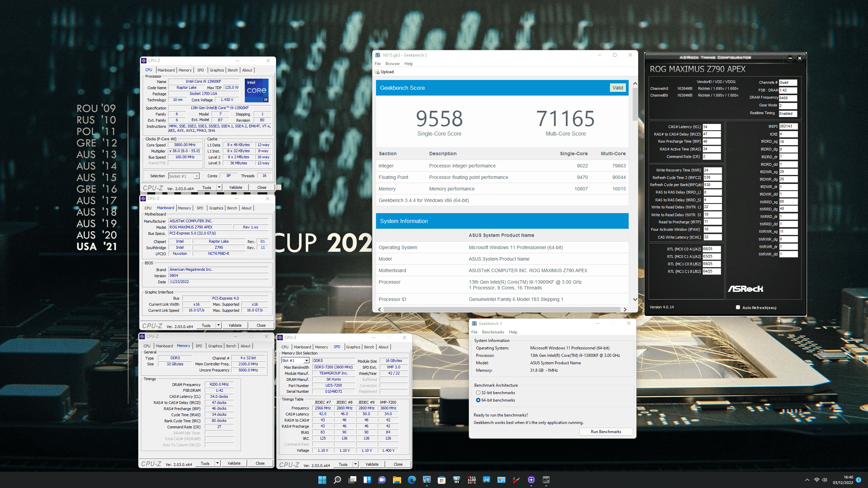This screenshot has width=868, height=488.
Task: Open Socket #1 selection dropdown in CPU-Z
Action: tap(184, 176)
